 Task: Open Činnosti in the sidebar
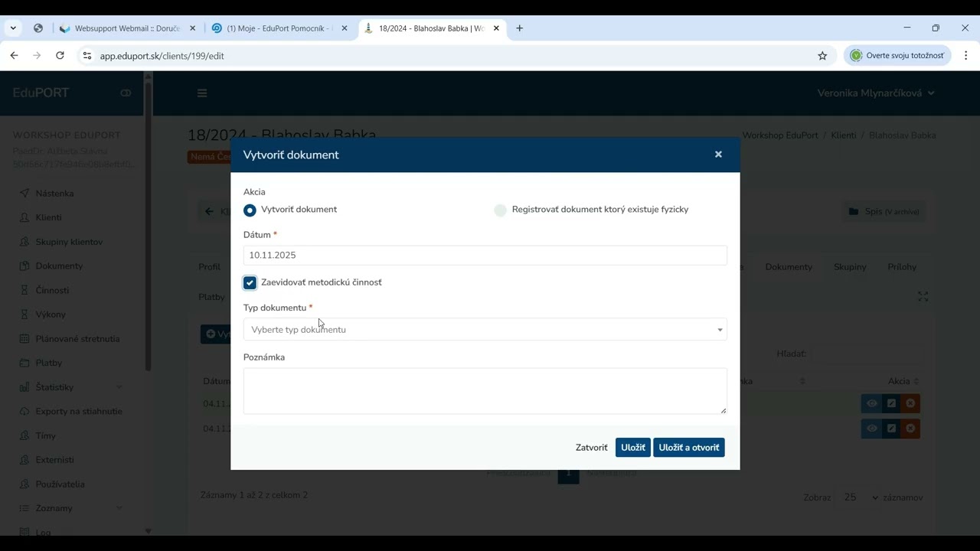tap(52, 291)
